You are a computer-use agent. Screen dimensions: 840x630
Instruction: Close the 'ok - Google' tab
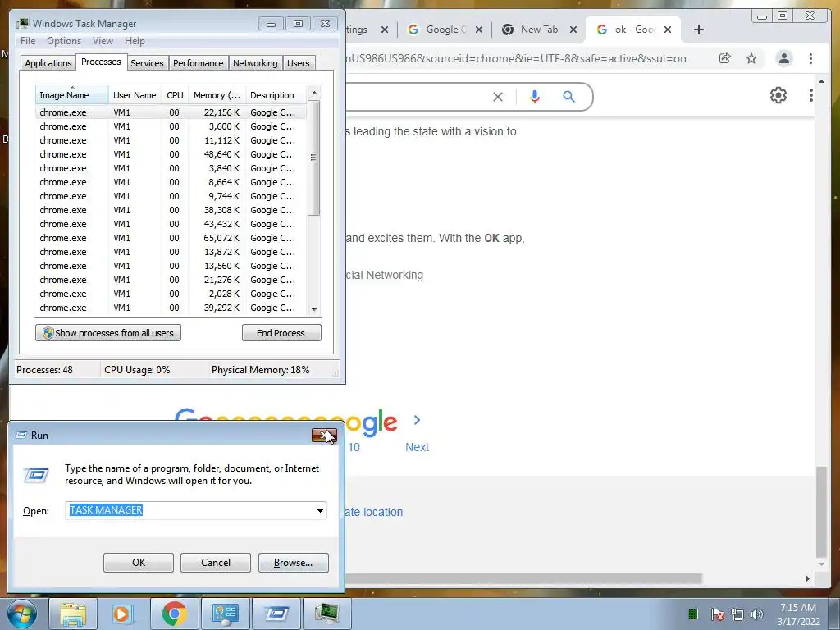coord(668,30)
